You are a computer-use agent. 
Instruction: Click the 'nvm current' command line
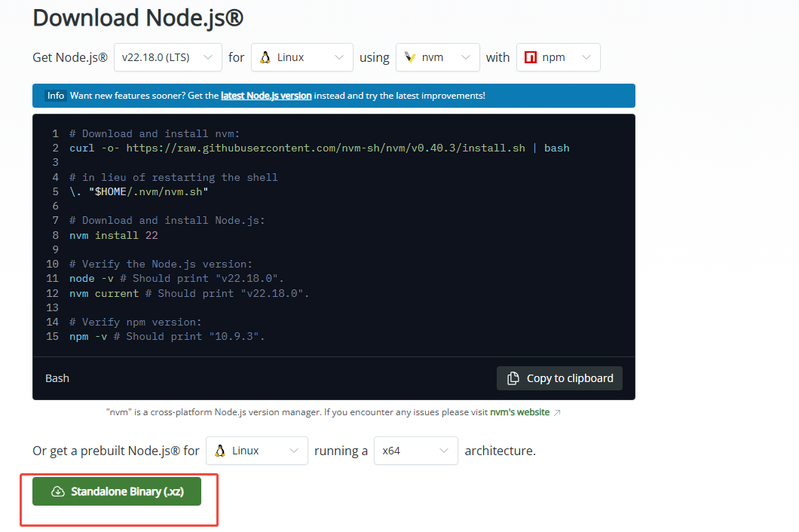(189, 294)
